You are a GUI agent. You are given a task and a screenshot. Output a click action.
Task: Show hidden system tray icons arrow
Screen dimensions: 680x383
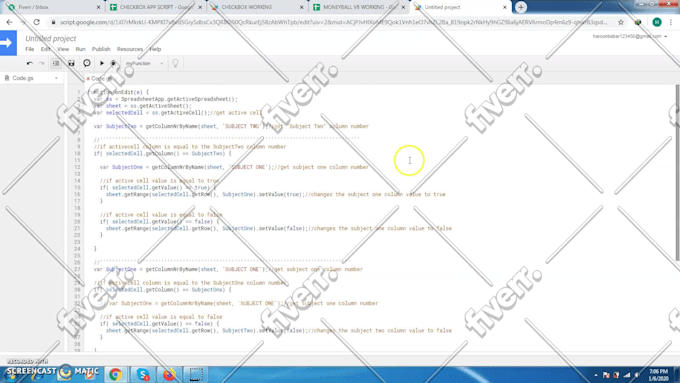pyautogui.click(x=596, y=375)
